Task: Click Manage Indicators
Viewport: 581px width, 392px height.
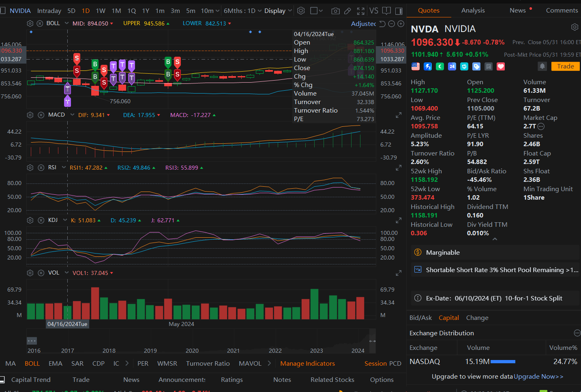Action: pos(307,364)
